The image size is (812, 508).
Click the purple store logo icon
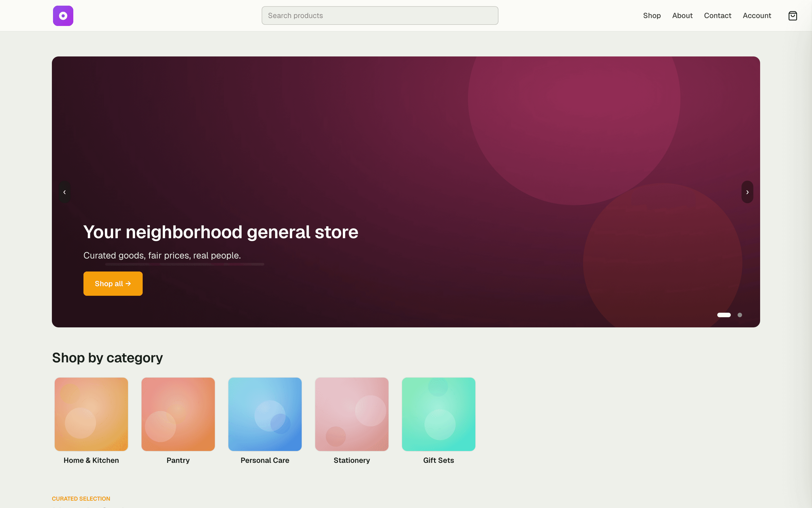pyautogui.click(x=63, y=16)
